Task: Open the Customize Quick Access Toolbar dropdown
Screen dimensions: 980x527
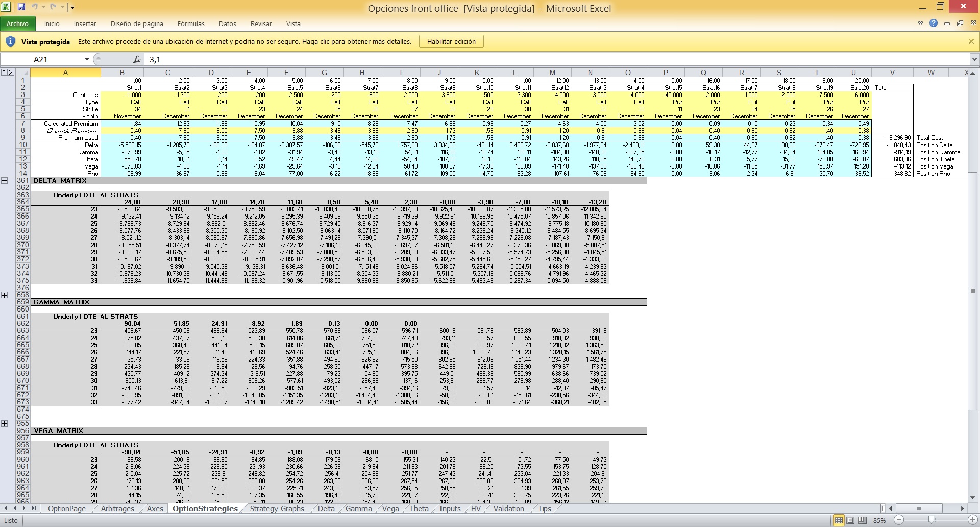Action: click(x=73, y=7)
